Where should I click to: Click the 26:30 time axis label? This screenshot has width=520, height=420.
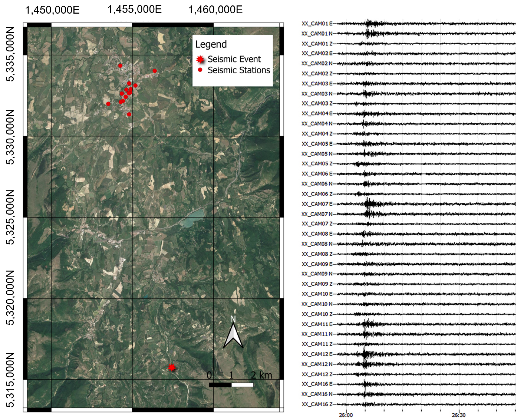[459, 415]
